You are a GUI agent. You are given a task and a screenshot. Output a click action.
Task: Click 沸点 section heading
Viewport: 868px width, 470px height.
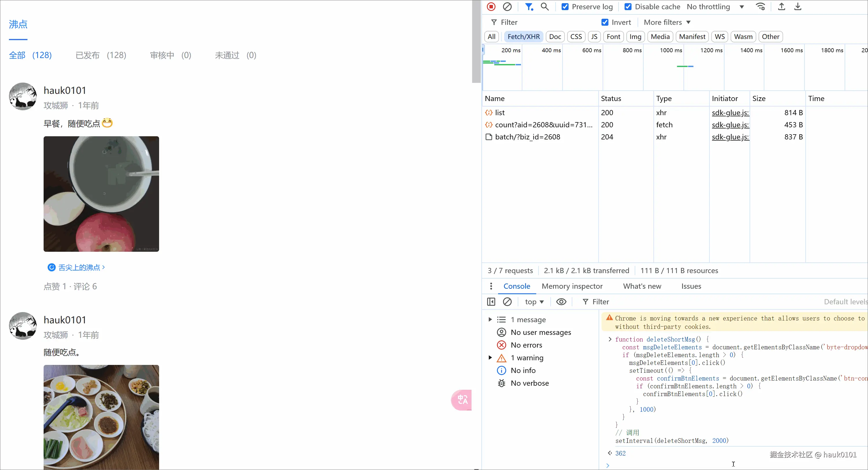pos(18,24)
